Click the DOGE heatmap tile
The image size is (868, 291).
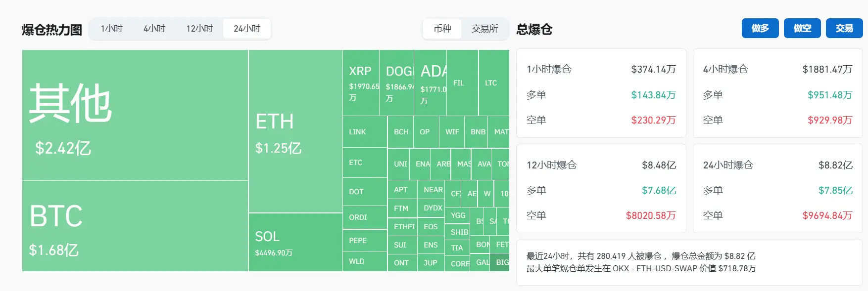point(396,83)
